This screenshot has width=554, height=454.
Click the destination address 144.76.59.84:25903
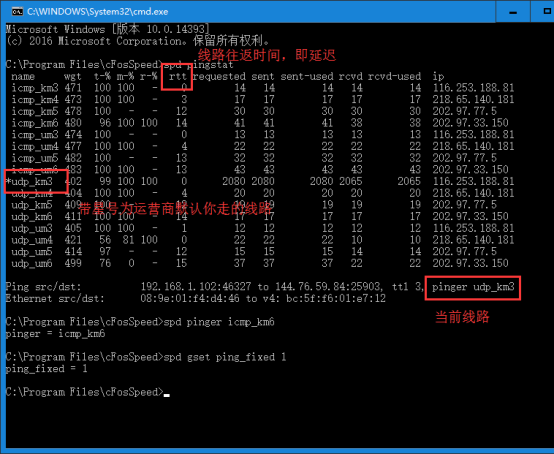328,287
